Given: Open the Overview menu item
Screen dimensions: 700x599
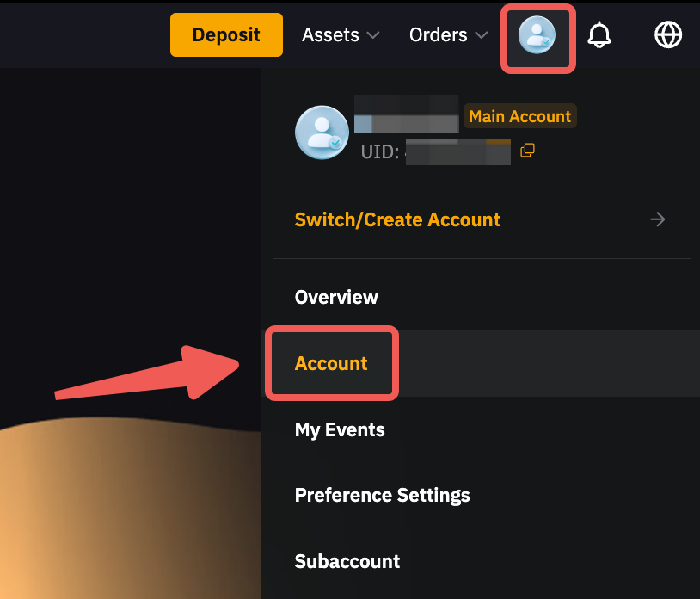Looking at the screenshot, I should pyautogui.click(x=336, y=297).
